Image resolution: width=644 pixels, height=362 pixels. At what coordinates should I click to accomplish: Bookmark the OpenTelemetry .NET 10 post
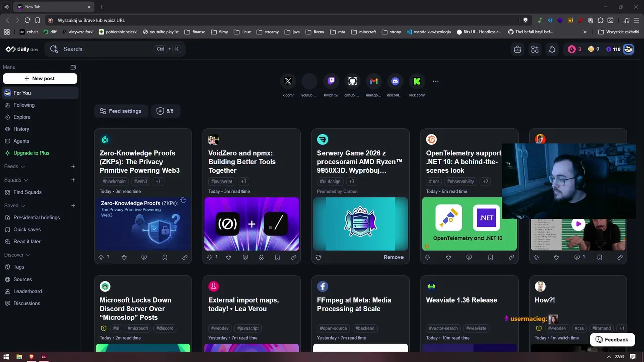point(490,257)
